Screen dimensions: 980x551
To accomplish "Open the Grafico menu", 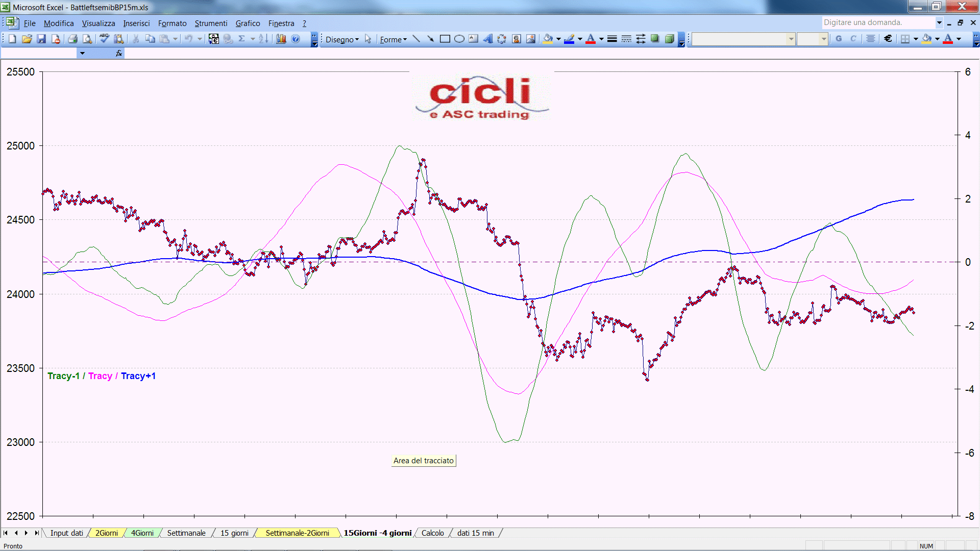I will pos(248,23).
